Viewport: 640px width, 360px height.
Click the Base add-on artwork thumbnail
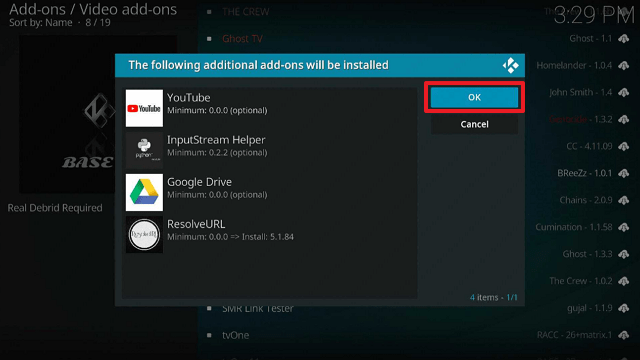coord(67,114)
